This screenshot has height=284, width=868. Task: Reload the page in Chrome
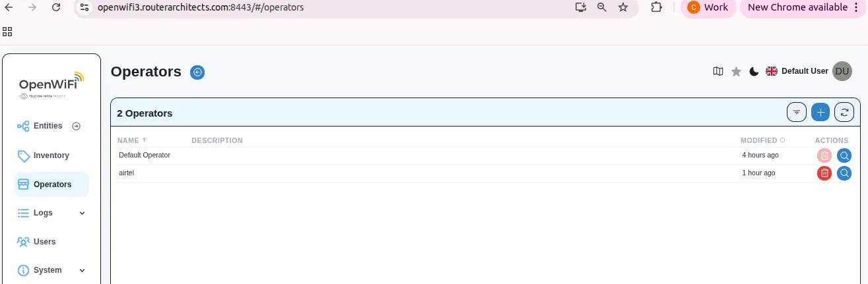click(x=56, y=7)
